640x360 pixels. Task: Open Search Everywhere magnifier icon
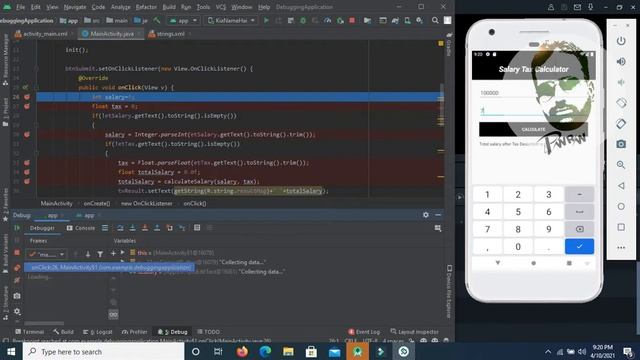click(x=435, y=20)
